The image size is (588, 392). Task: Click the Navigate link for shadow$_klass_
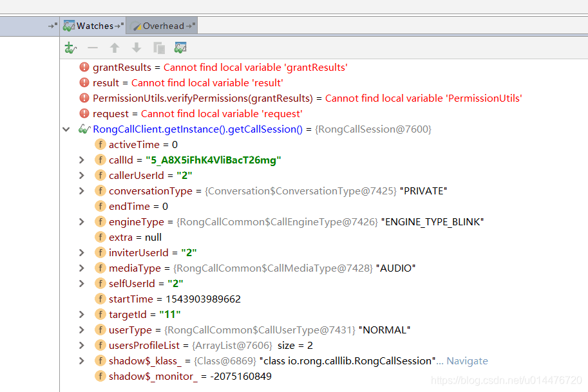click(x=468, y=361)
